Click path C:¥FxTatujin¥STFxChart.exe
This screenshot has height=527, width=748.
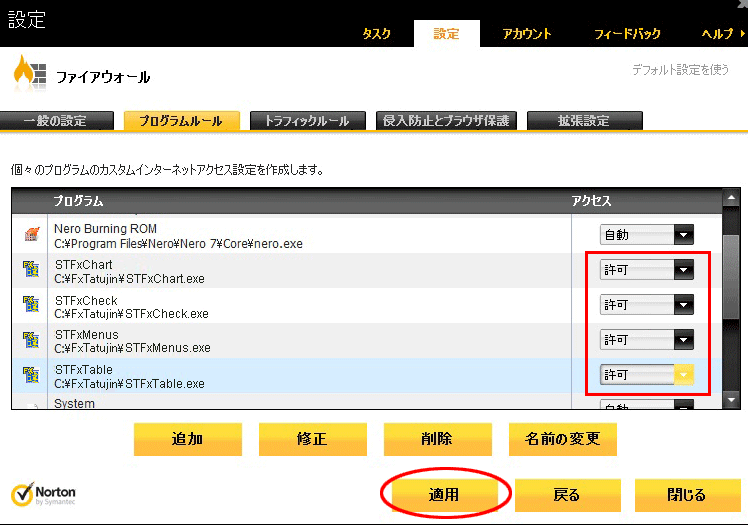tap(129, 279)
